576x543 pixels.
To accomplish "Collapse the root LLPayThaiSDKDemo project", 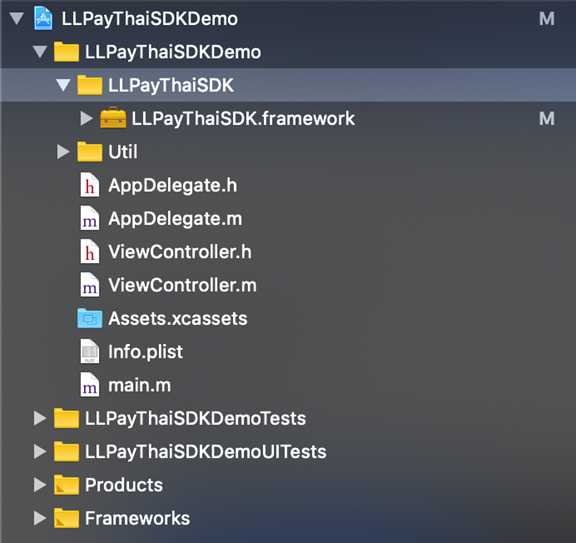I will click(x=17, y=18).
